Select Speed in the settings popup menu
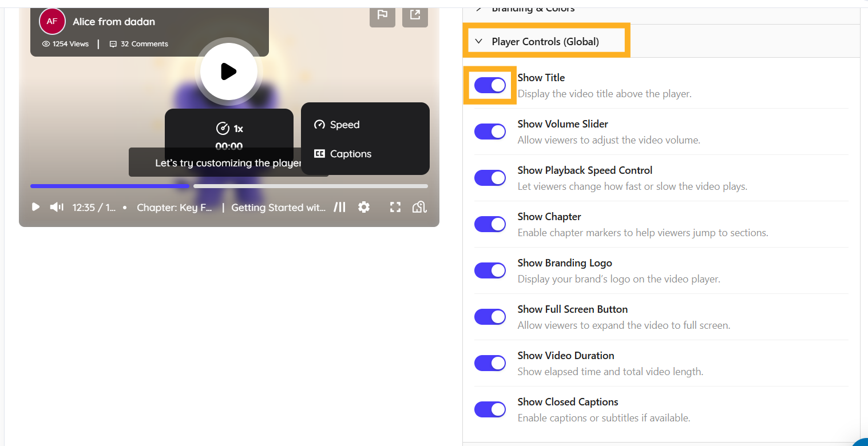The height and width of the screenshot is (446, 868). point(344,125)
